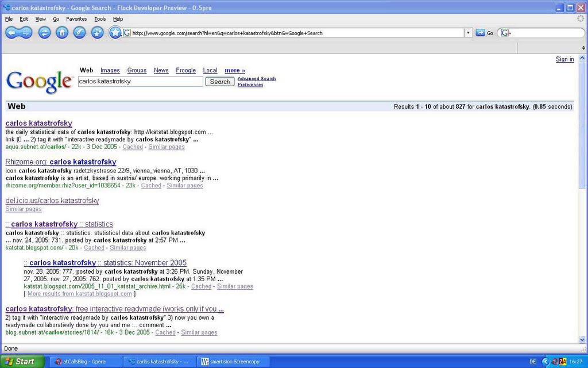Open the Favorites menu
The width and height of the screenshot is (588, 368).
(76, 19)
